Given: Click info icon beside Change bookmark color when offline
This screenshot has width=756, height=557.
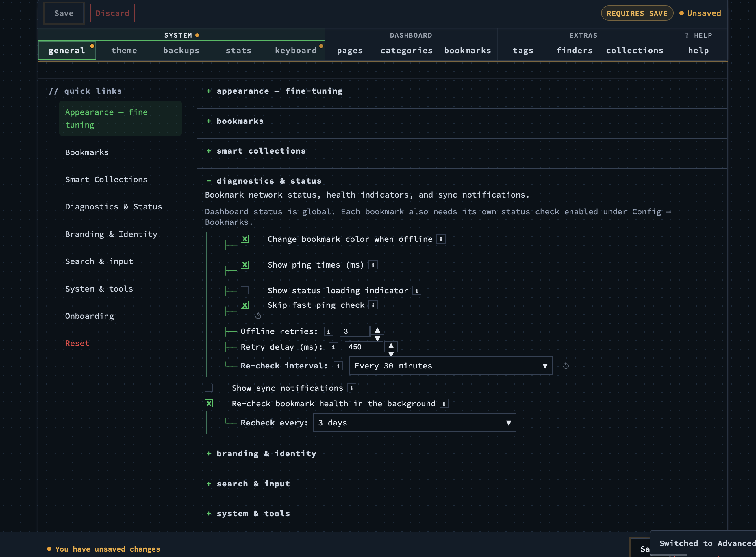Looking at the screenshot, I should (441, 239).
